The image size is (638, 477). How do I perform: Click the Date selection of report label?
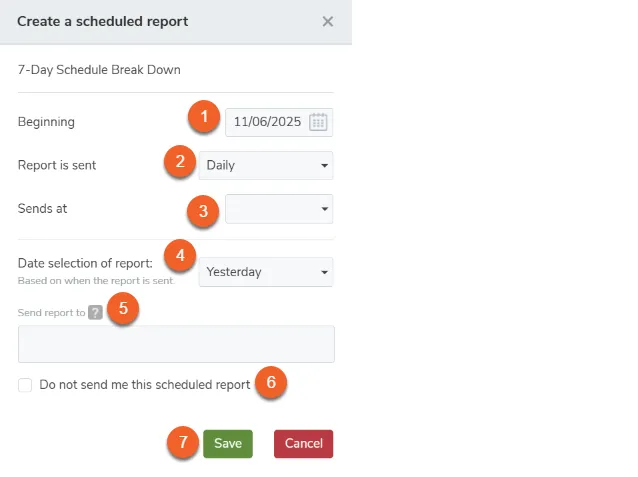pyautogui.click(x=85, y=263)
